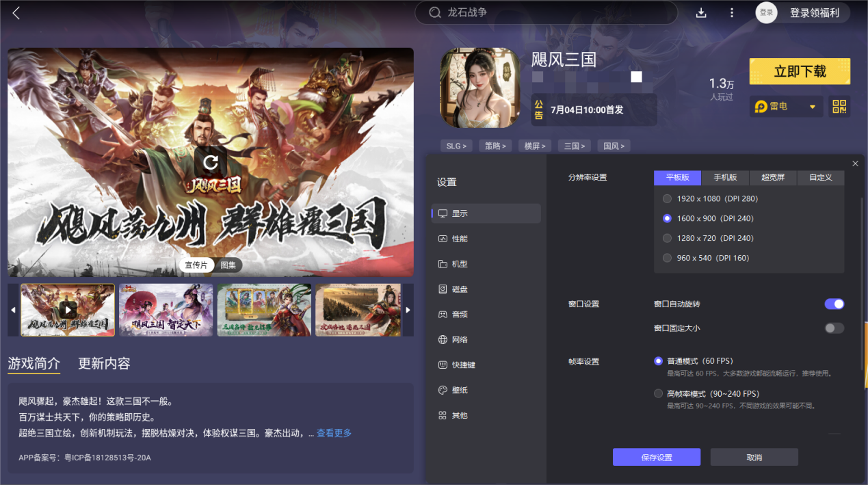Switch to the 手机版 resolution tab
The image size is (868, 485).
(726, 177)
